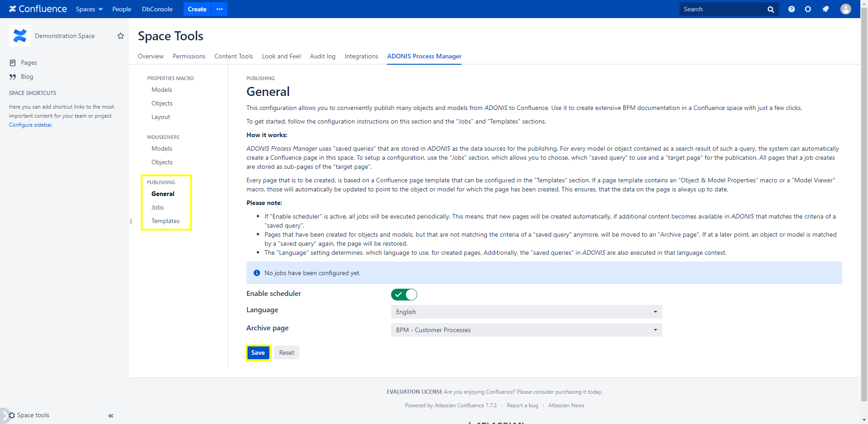868x424 pixels.
Task: Click the Demonstration Space logo
Action: [20, 36]
